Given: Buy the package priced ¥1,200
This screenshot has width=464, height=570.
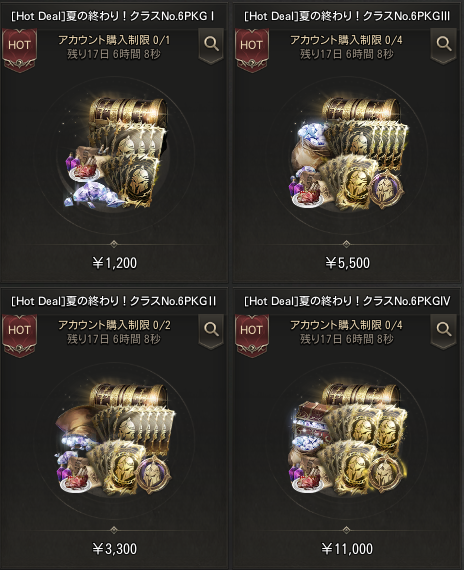Looking at the screenshot, I should pos(115,263).
